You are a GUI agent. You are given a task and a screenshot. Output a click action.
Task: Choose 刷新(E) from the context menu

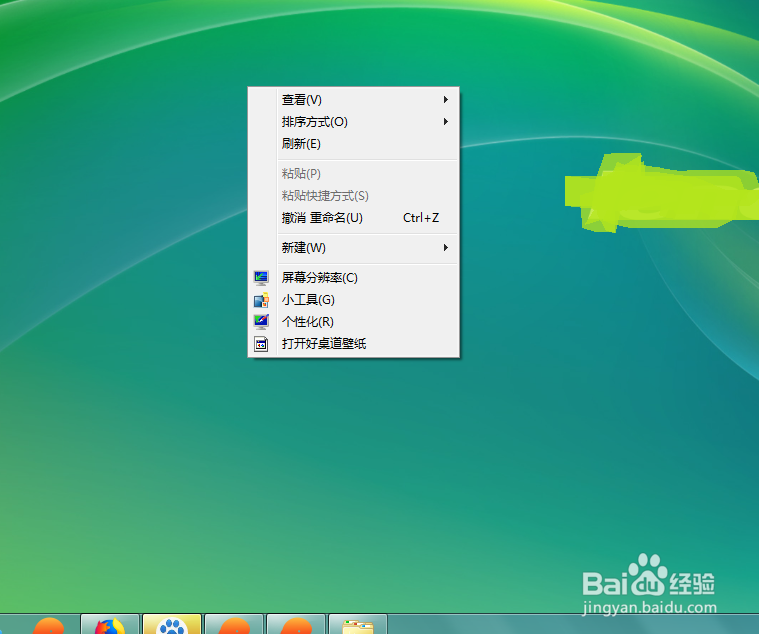353,144
